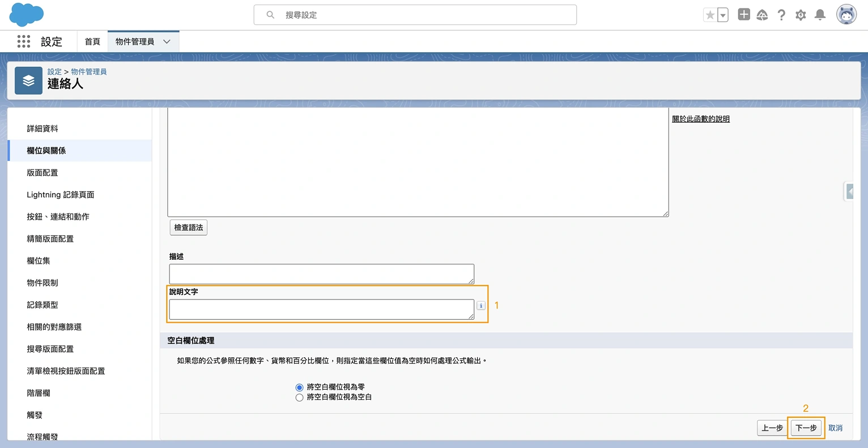Click inside the 描述 input field

click(x=321, y=274)
